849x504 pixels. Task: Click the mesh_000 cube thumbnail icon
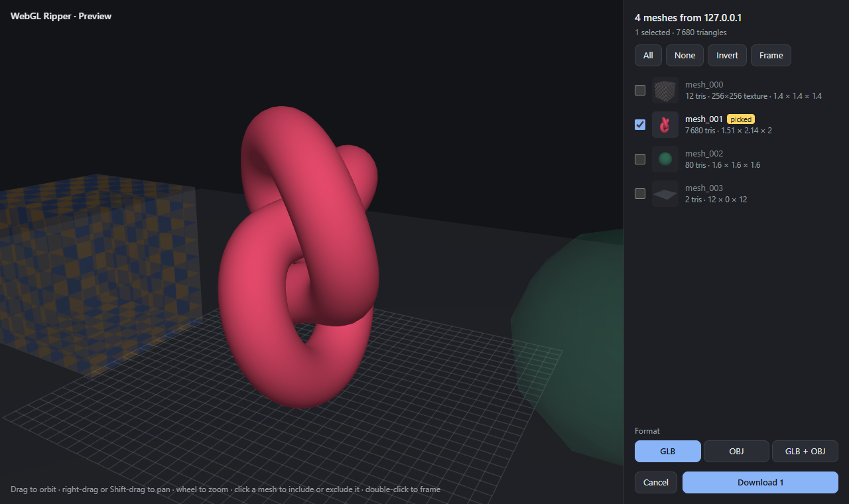click(665, 90)
